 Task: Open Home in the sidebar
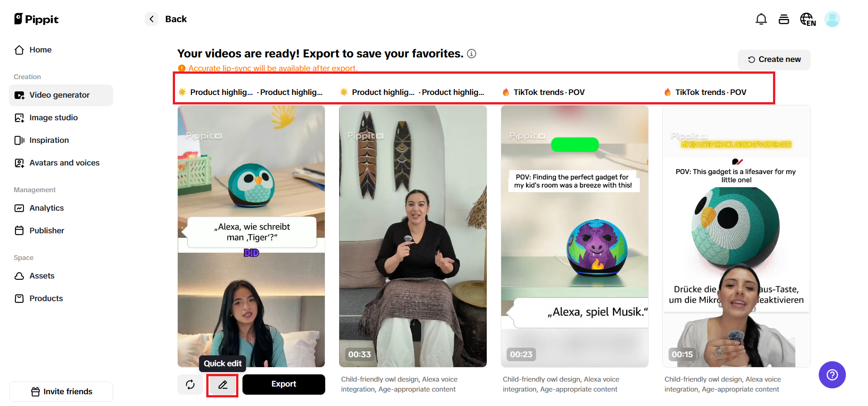point(61,50)
